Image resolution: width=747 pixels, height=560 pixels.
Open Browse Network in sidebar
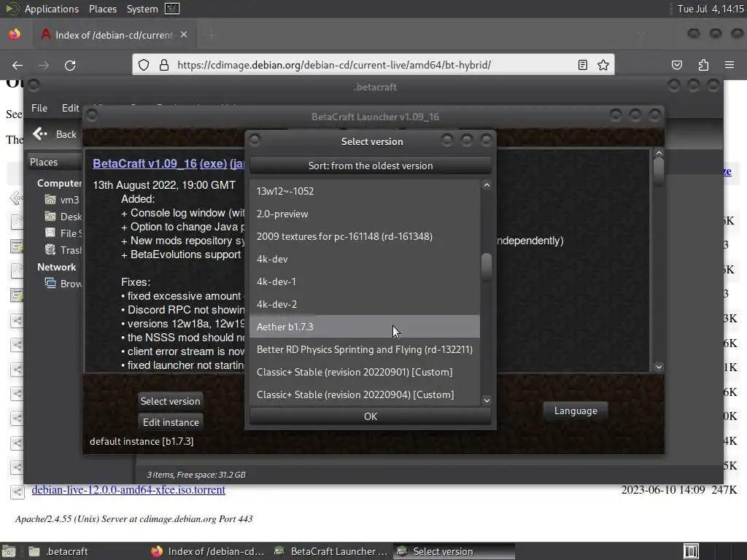(63, 284)
